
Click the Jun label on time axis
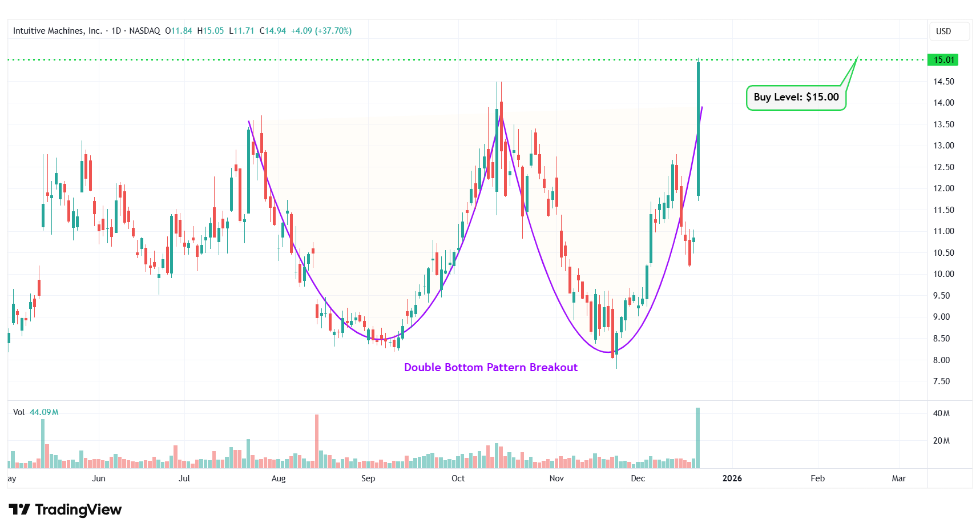tap(99, 478)
